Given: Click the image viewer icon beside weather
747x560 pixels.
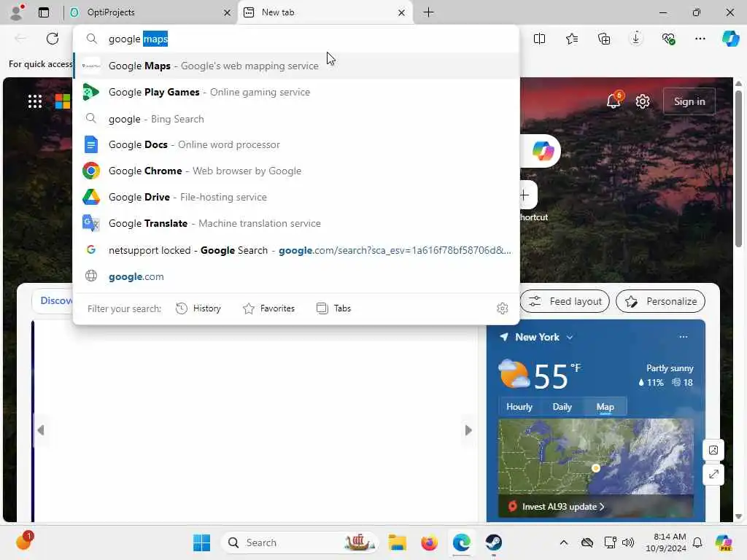Looking at the screenshot, I should [713, 450].
